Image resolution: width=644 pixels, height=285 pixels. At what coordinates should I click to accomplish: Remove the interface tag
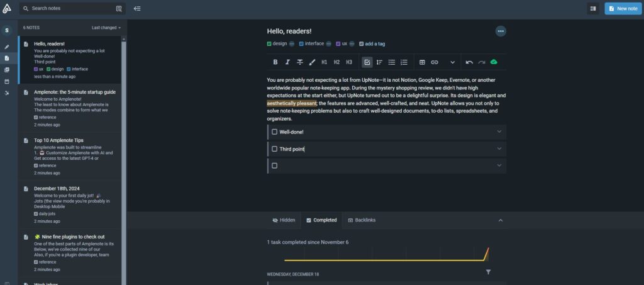tap(328, 44)
